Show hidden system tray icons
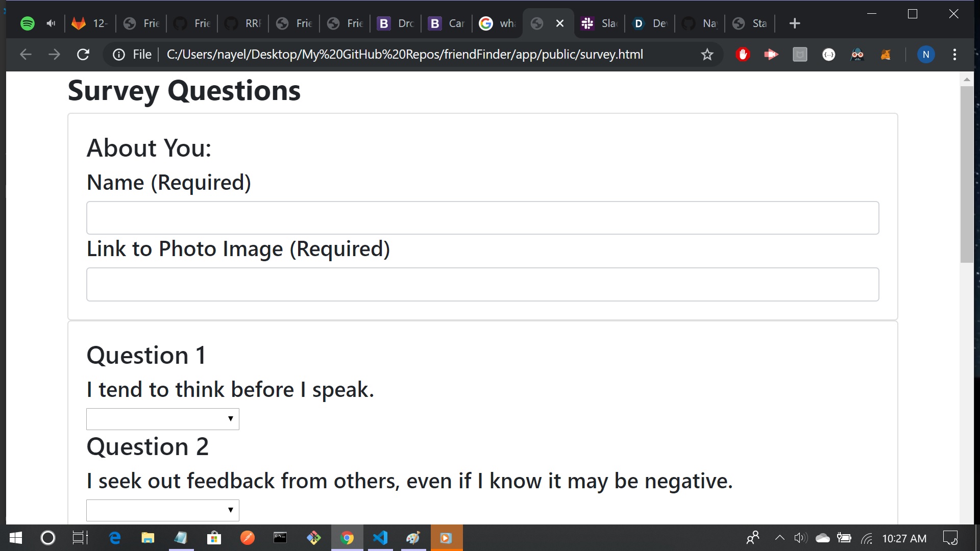 pyautogui.click(x=779, y=538)
